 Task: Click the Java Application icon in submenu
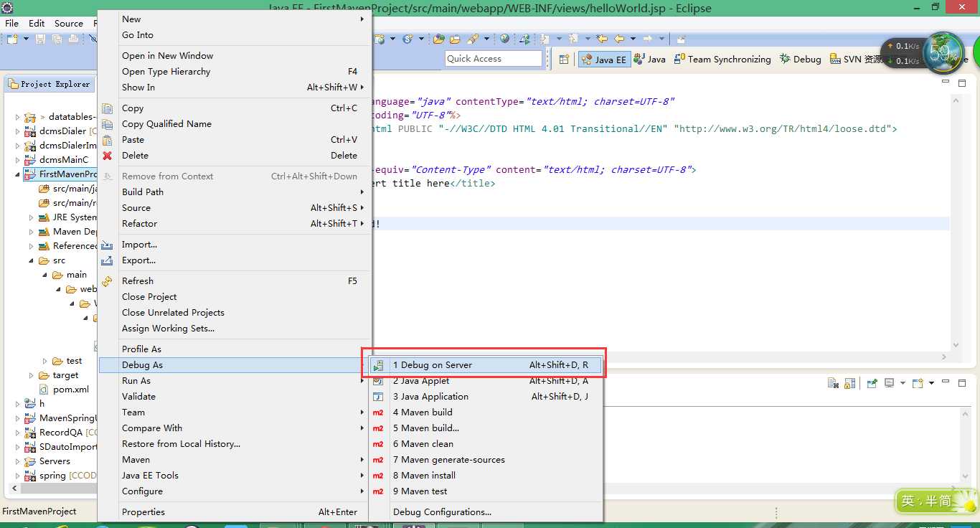(x=378, y=397)
